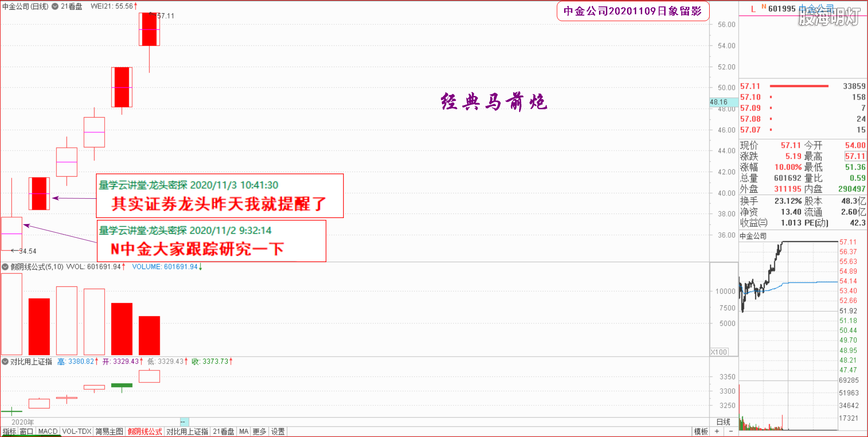The width and height of the screenshot is (868, 437).
Task: Click the 中金公司(日线) chart title
Action: click(x=25, y=6)
